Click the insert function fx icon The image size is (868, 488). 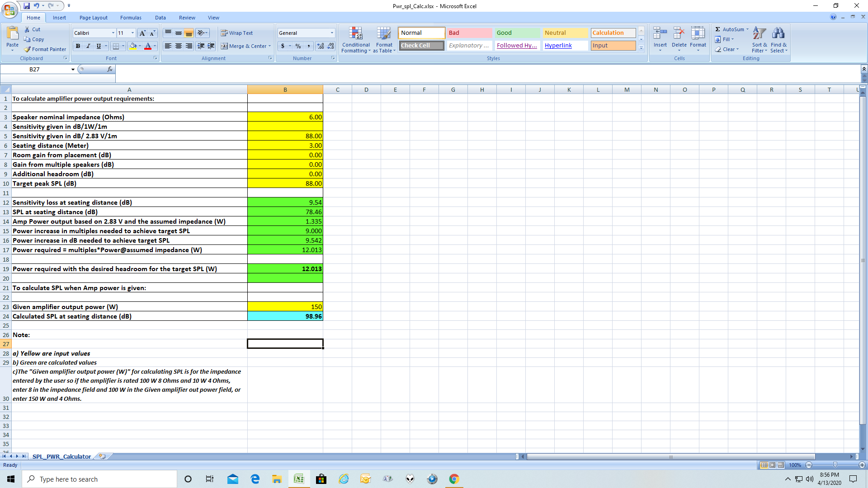coord(109,69)
